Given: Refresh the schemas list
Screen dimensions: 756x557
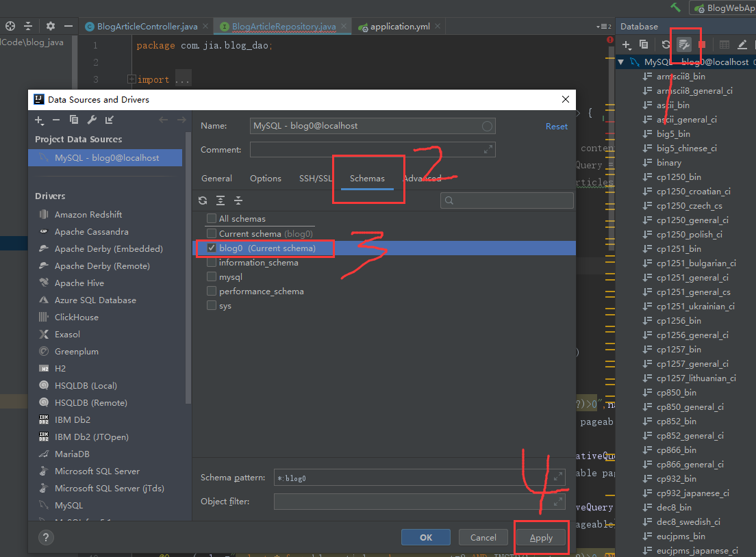Looking at the screenshot, I should point(203,200).
